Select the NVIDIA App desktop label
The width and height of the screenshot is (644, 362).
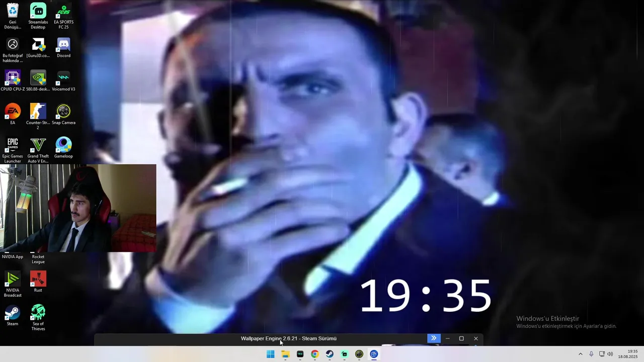tap(13, 257)
